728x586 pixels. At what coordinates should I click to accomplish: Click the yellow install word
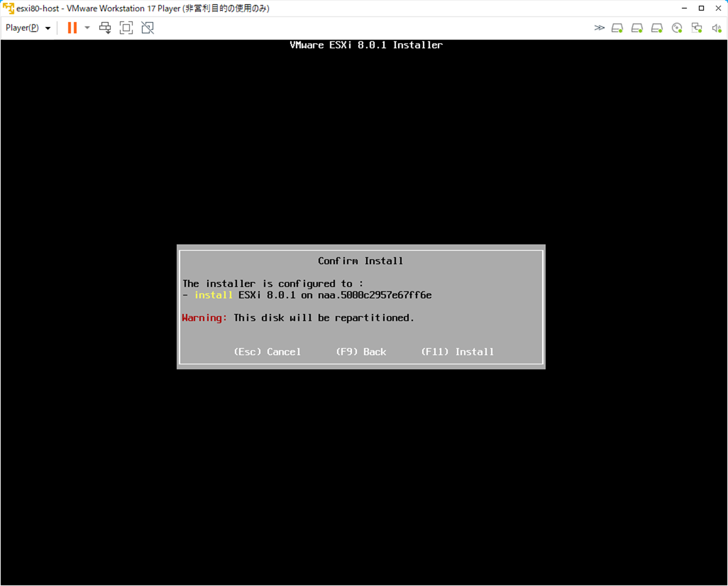pyautogui.click(x=214, y=295)
